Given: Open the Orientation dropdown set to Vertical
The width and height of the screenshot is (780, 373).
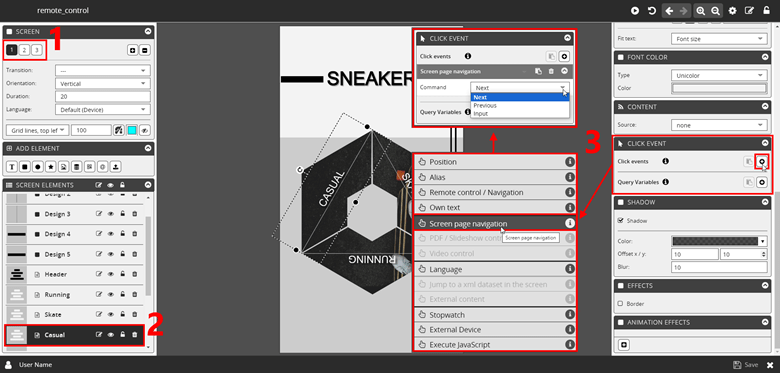Looking at the screenshot, I should (x=102, y=84).
